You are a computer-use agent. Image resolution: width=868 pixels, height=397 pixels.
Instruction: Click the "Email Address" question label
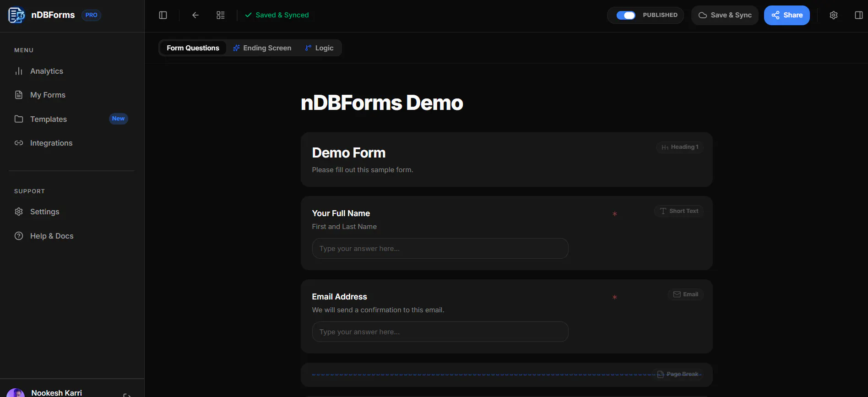click(x=340, y=297)
